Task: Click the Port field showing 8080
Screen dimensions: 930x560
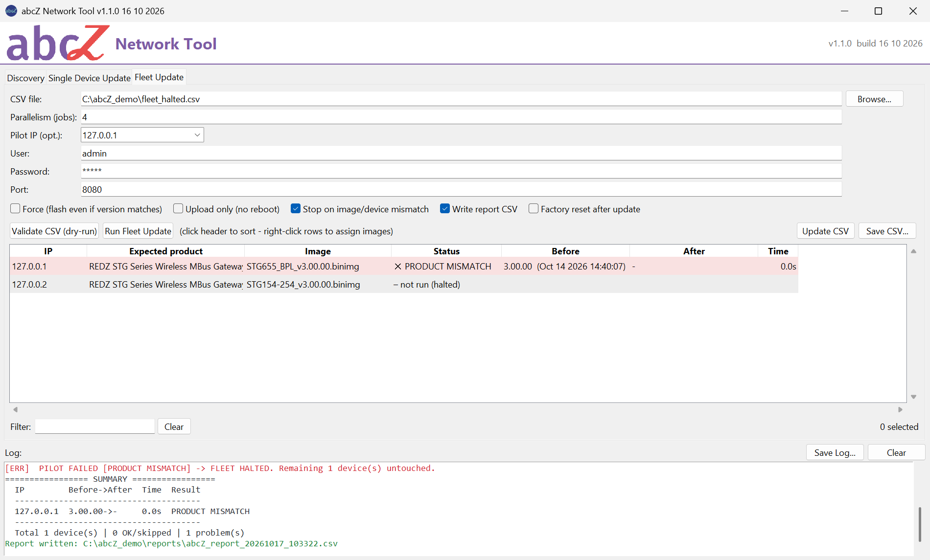Action: pyautogui.click(x=461, y=189)
